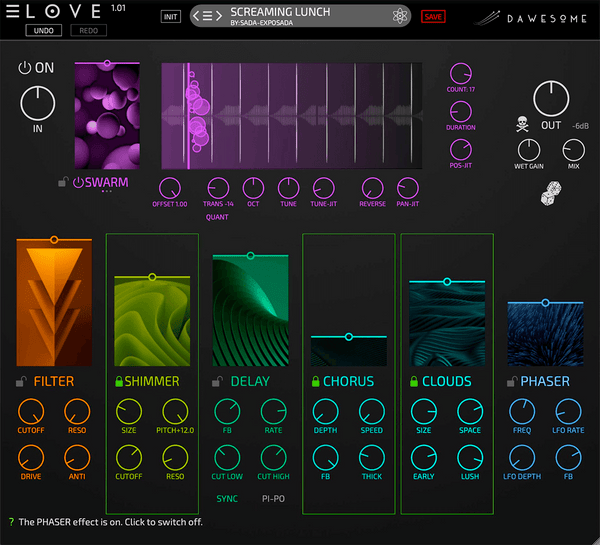The image size is (600, 545).
Task: Select the PHASER effect label
Action: tap(545, 381)
